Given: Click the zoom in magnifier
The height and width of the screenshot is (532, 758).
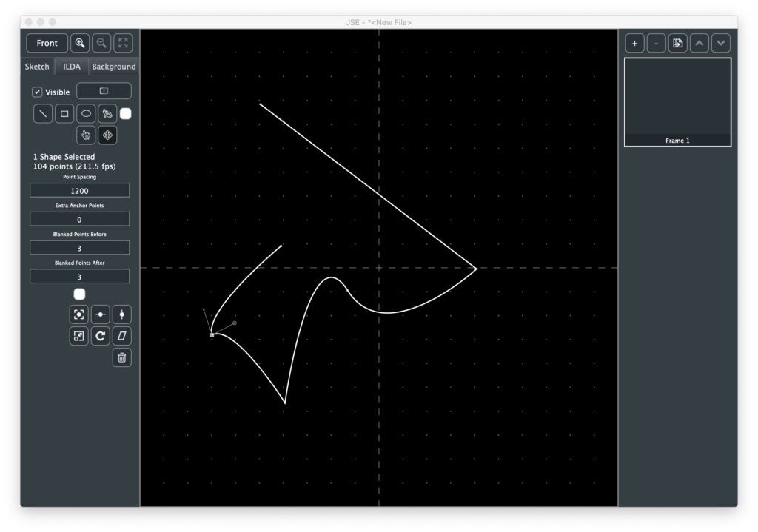Looking at the screenshot, I should pos(80,43).
